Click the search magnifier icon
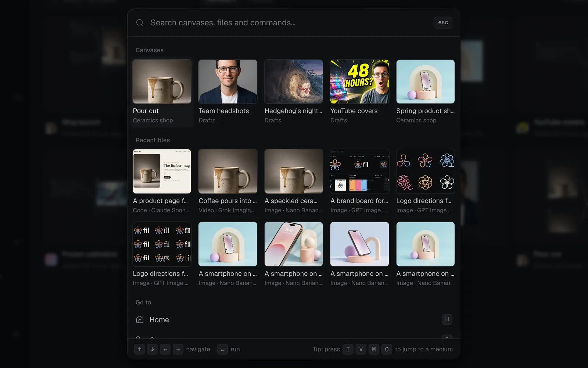The width and height of the screenshot is (588, 368). pyautogui.click(x=140, y=23)
